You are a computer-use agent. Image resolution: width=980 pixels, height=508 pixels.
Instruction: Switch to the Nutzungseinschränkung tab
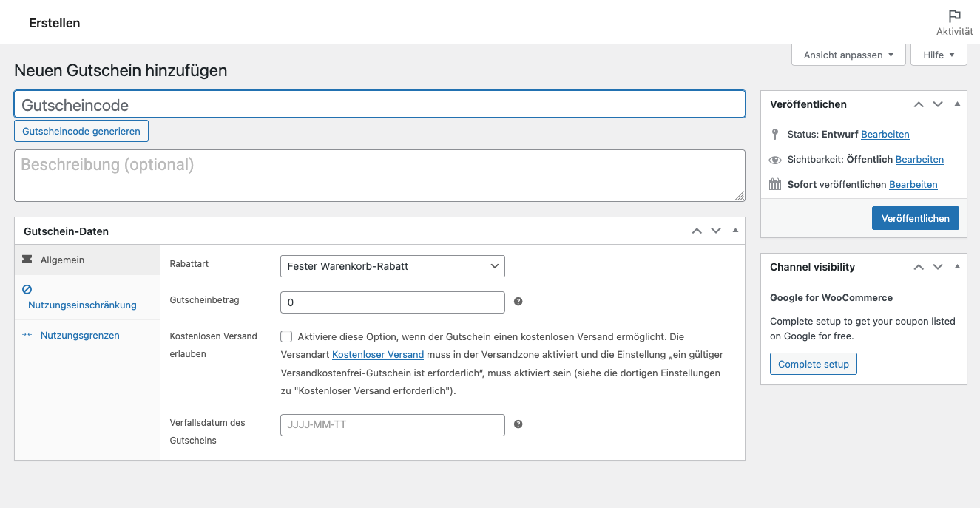coord(82,305)
